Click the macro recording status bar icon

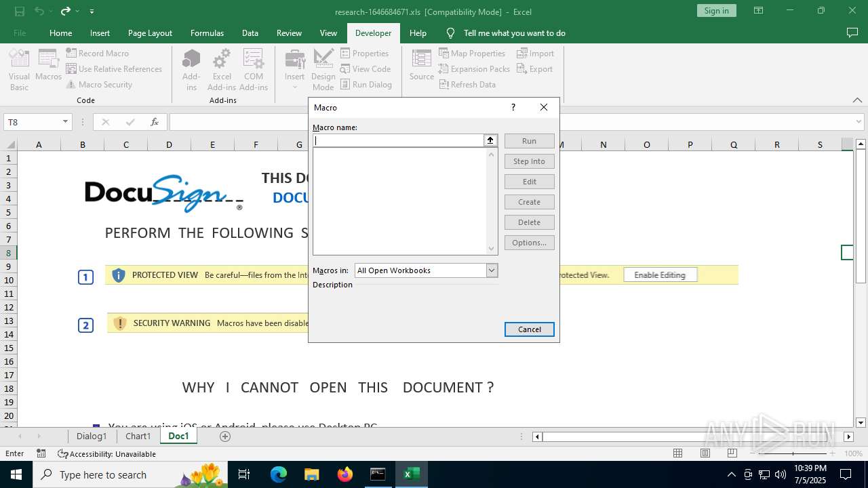[x=41, y=453]
